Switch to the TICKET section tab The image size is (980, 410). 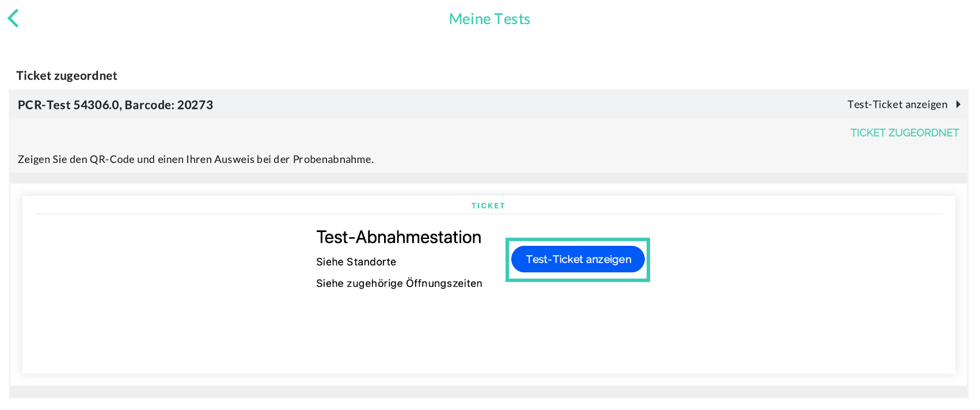point(488,206)
